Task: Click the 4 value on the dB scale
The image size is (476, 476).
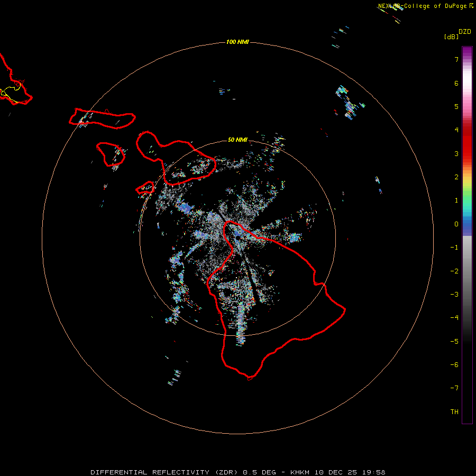Action: 456,130
